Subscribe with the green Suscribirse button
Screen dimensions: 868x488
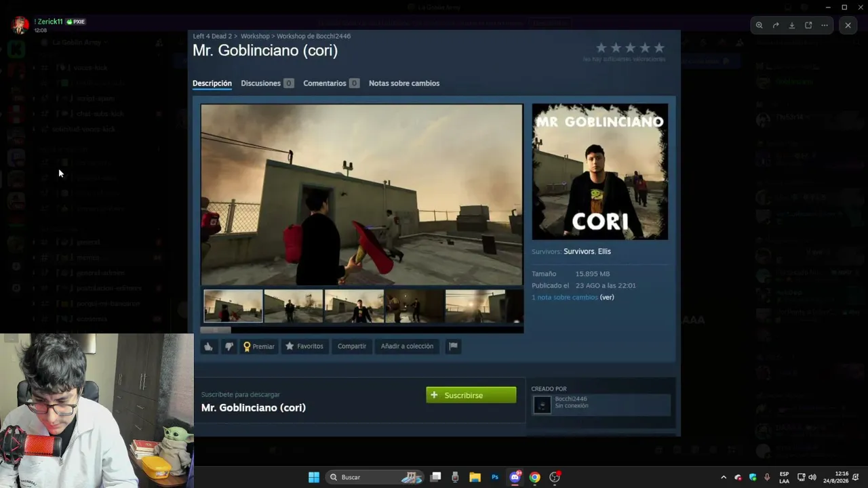coord(471,395)
